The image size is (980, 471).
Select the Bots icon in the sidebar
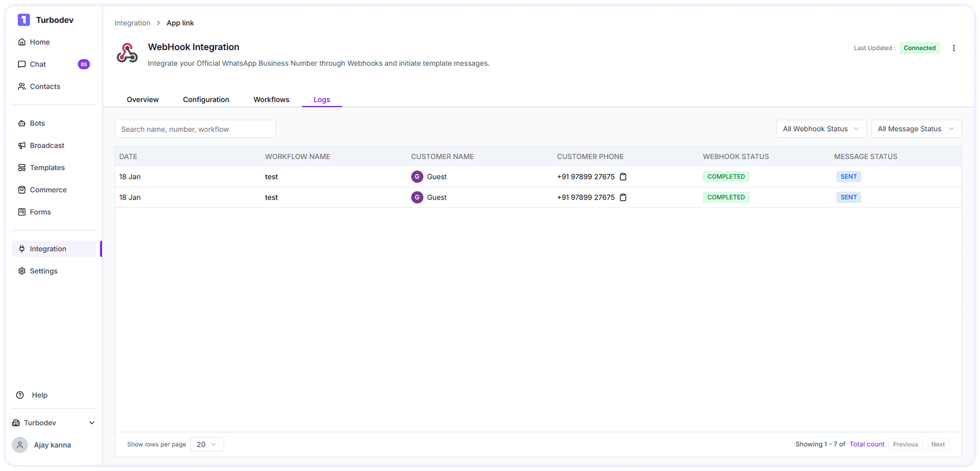[x=22, y=123]
